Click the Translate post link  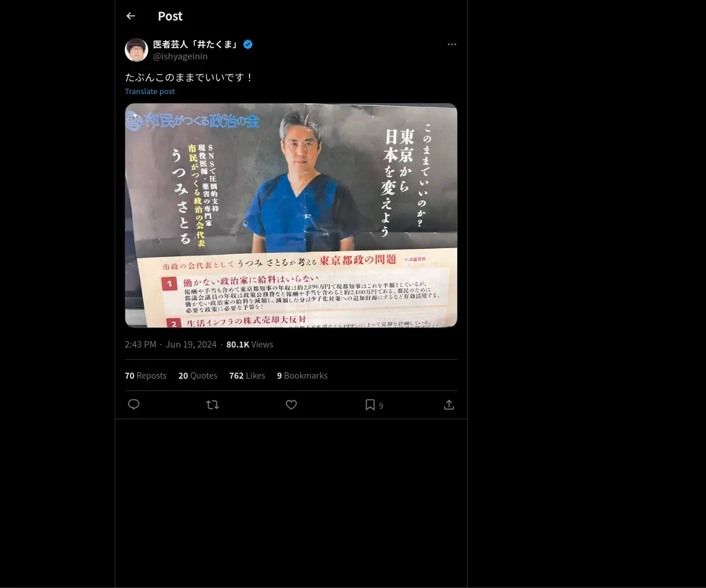[149, 91]
